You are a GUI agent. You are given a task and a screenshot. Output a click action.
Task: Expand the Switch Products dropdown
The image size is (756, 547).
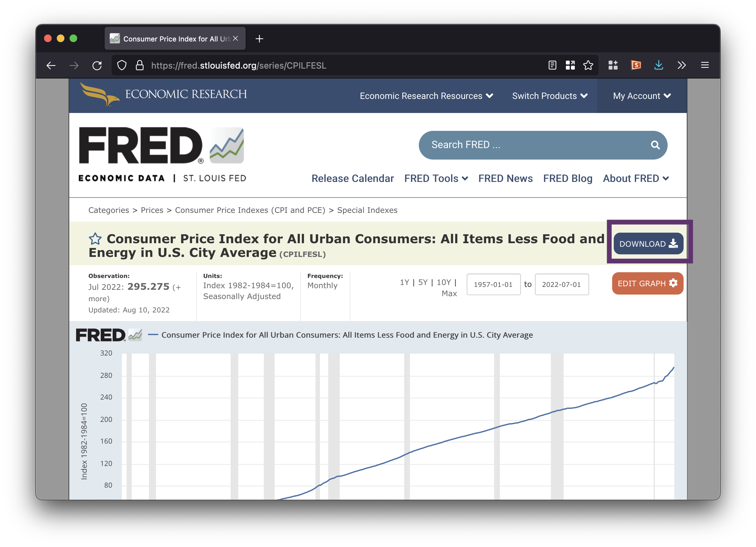pyautogui.click(x=549, y=96)
